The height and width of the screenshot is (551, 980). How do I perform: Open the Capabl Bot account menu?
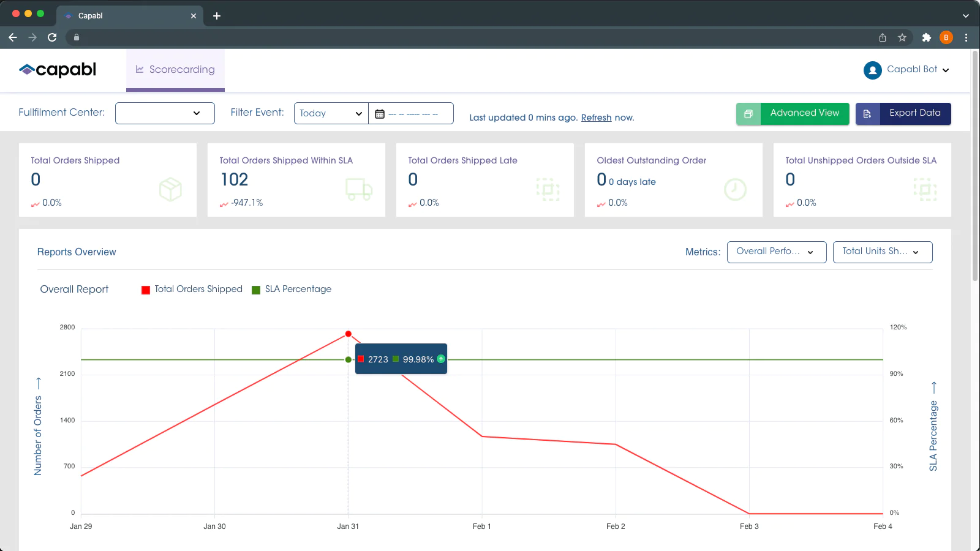point(907,70)
